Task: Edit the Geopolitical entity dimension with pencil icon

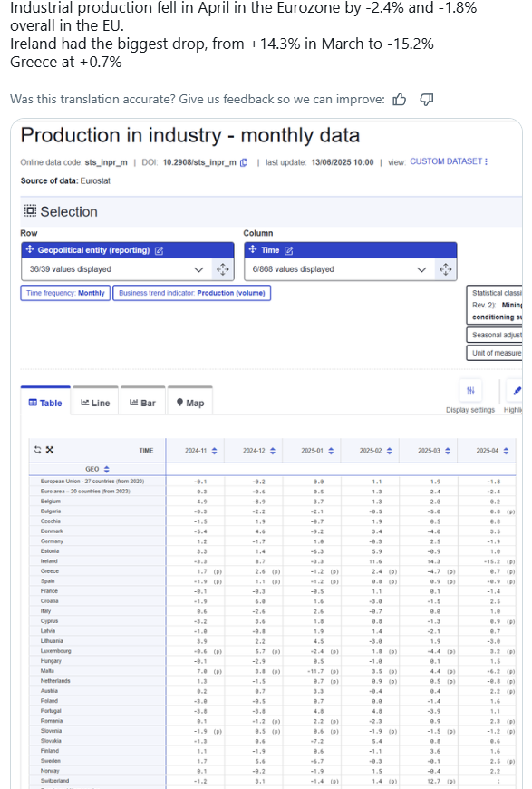Action: click(159, 250)
